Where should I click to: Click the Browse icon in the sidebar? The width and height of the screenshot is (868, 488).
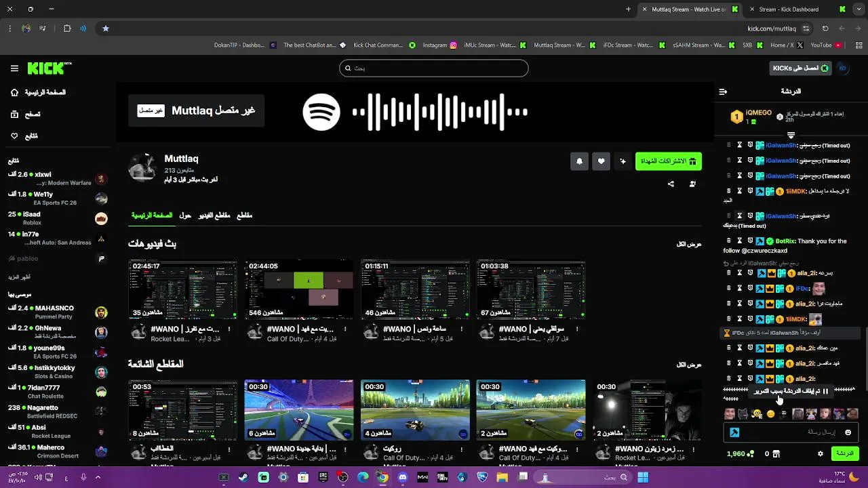pyautogui.click(x=14, y=115)
